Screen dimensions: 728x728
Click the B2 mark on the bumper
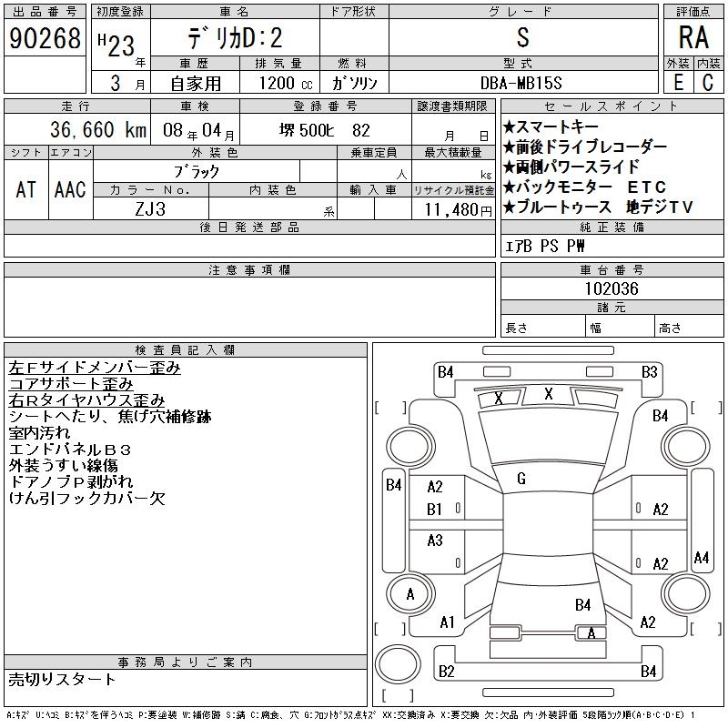pyautogui.click(x=446, y=672)
